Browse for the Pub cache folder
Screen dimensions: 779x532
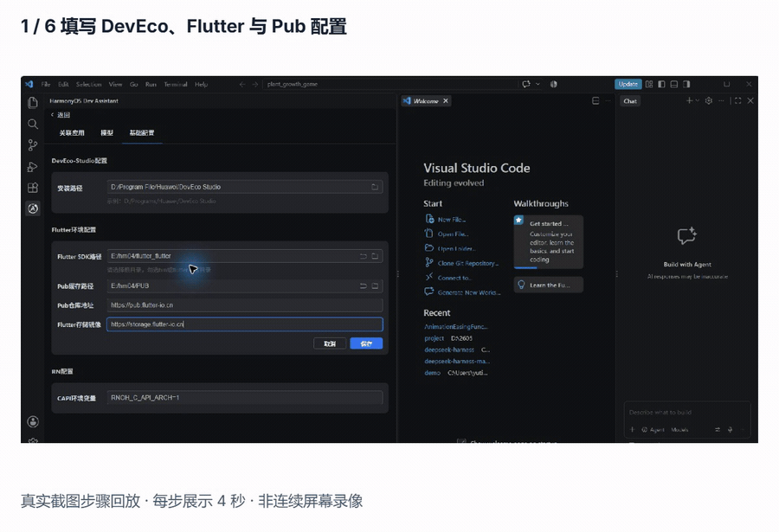point(375,286)
